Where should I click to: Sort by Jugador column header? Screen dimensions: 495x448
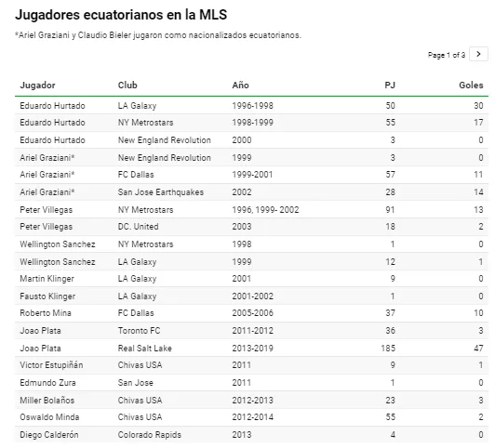[37, 86]
